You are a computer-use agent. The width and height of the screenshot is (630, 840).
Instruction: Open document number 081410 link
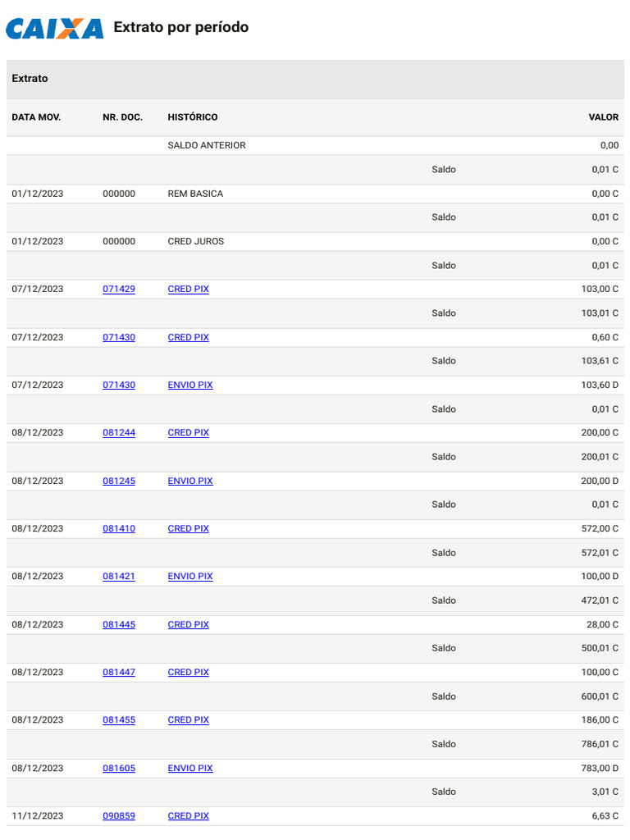(119, 529)
